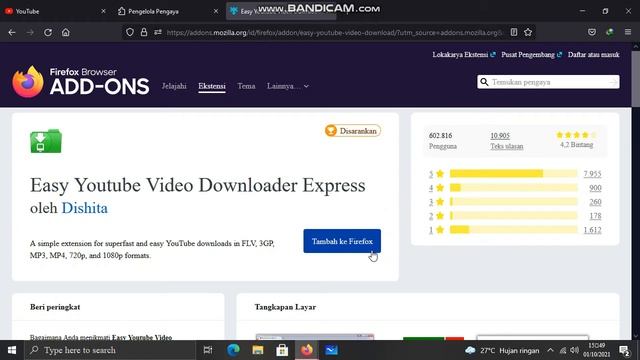Click the tracking protection shield icon

click(130, 32)
